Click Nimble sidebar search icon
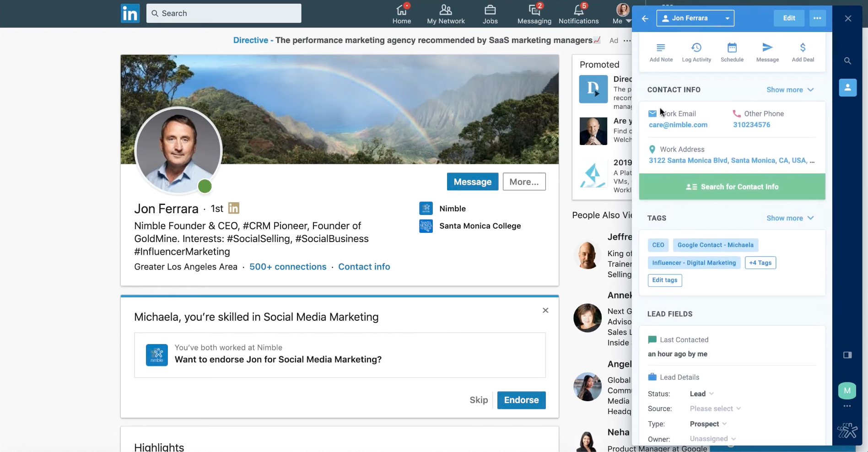The width and height of the screenshot is (868, 452). click(847, 61)
